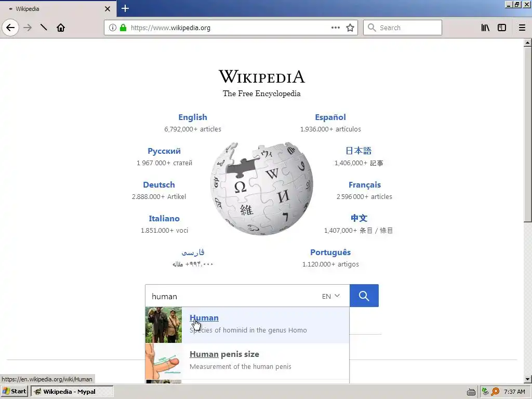Open the page actions three-dot menu
Viewport: 532px width, 399px height.
pos(336,28)
